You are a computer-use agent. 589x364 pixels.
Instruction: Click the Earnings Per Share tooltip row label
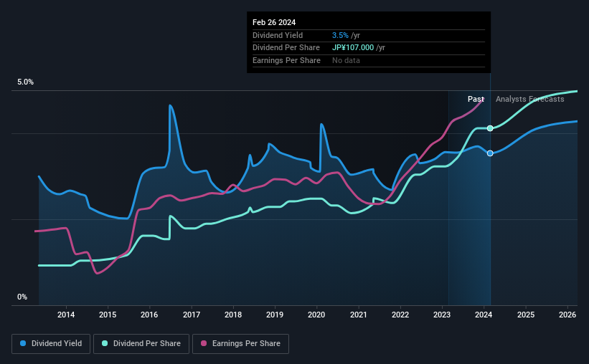point(286,60)
